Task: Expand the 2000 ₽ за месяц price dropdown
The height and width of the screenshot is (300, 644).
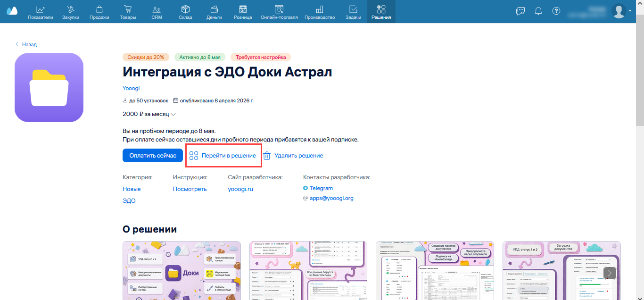Action: (x=173, y=114)
